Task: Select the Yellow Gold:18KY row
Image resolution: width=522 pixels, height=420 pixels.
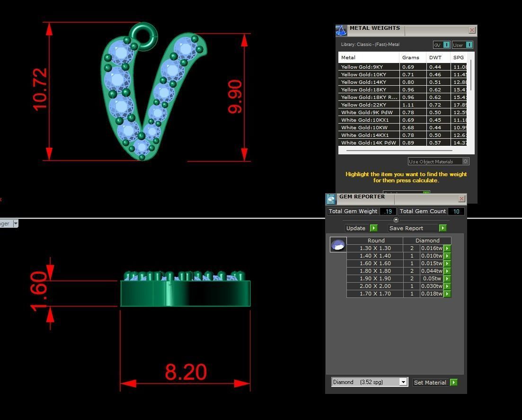Action: click(x=402, y=89)
